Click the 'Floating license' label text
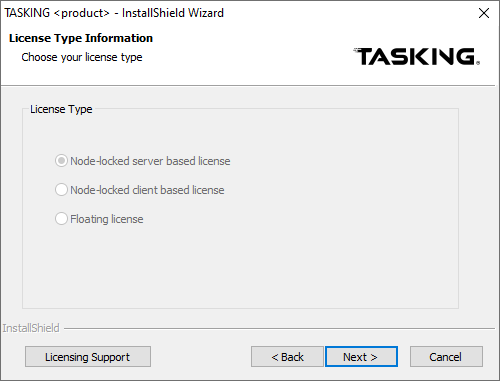Screen dimensions: 500x381 (107, 219)
